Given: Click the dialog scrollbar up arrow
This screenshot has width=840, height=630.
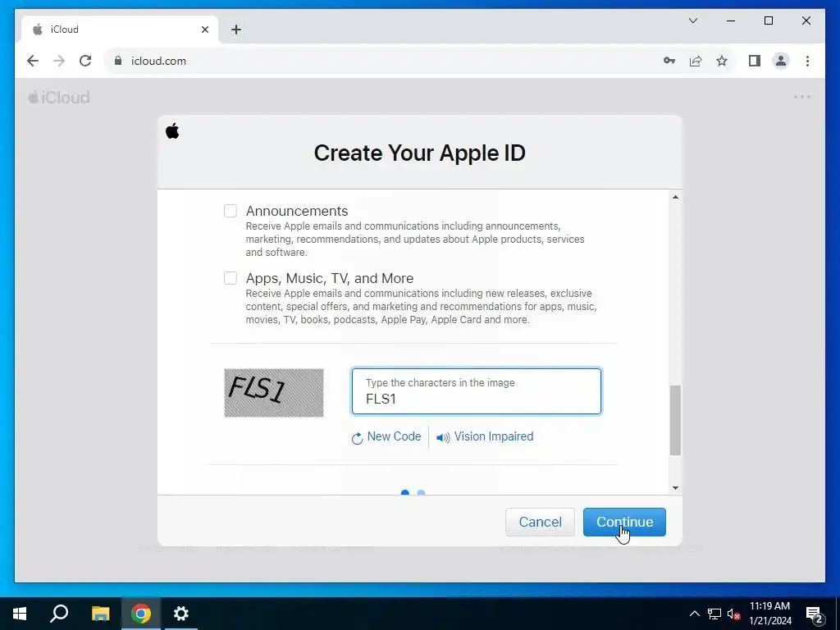Looking at the screenshot, I should (x=676, y=197).
